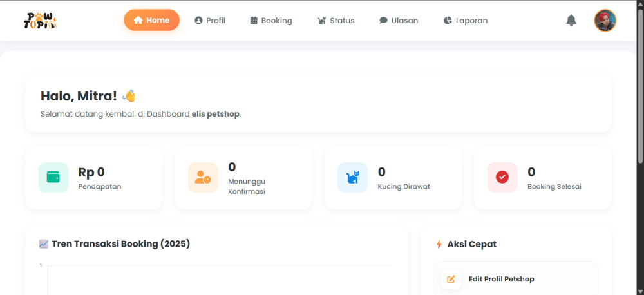Click the page vertical scrollbar

coord(640,84)
